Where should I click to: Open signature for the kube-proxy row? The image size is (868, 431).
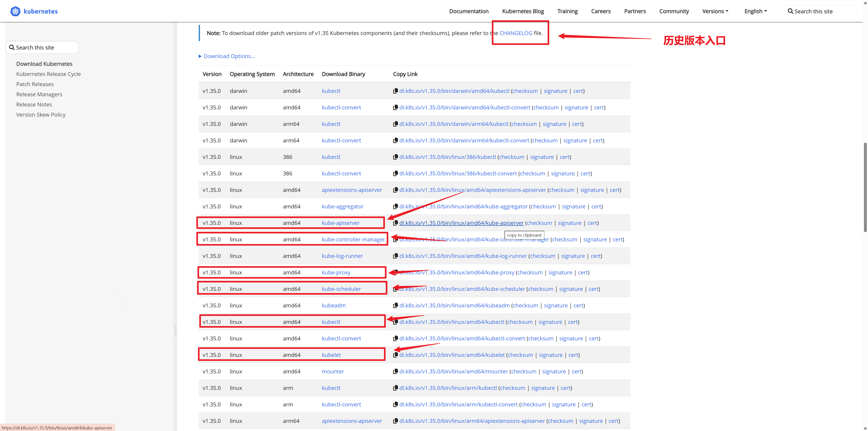pyautogui.click(x=560, y=273)
